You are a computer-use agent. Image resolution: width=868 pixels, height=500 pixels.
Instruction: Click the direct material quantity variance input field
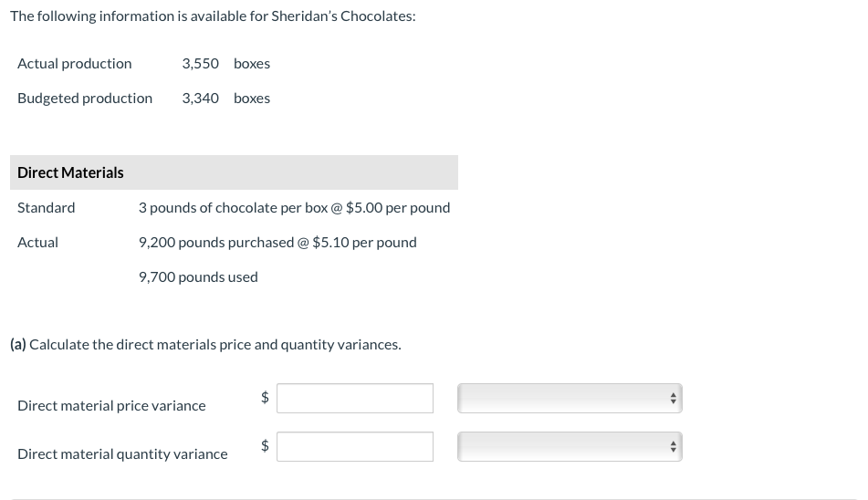coord(354,446)
